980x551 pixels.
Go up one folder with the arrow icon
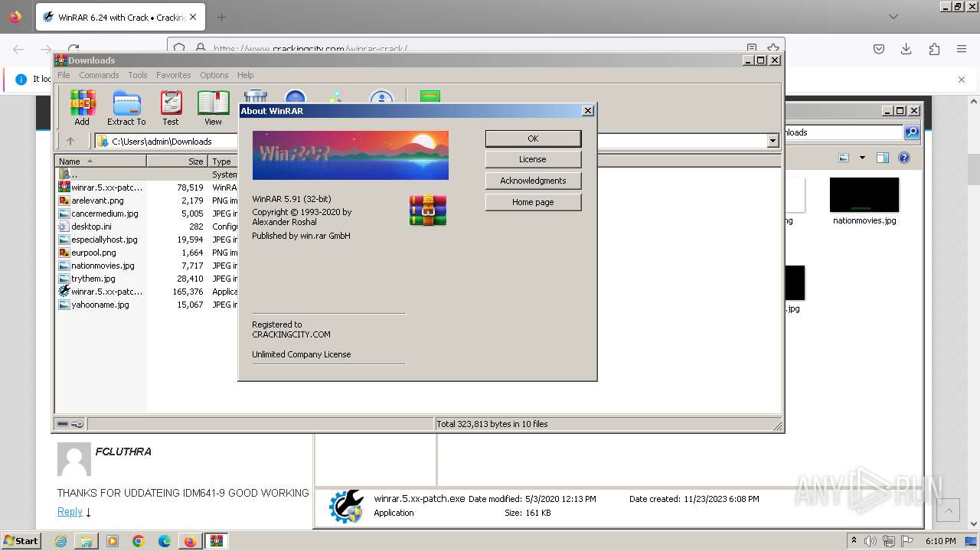(x=70, y=141)
